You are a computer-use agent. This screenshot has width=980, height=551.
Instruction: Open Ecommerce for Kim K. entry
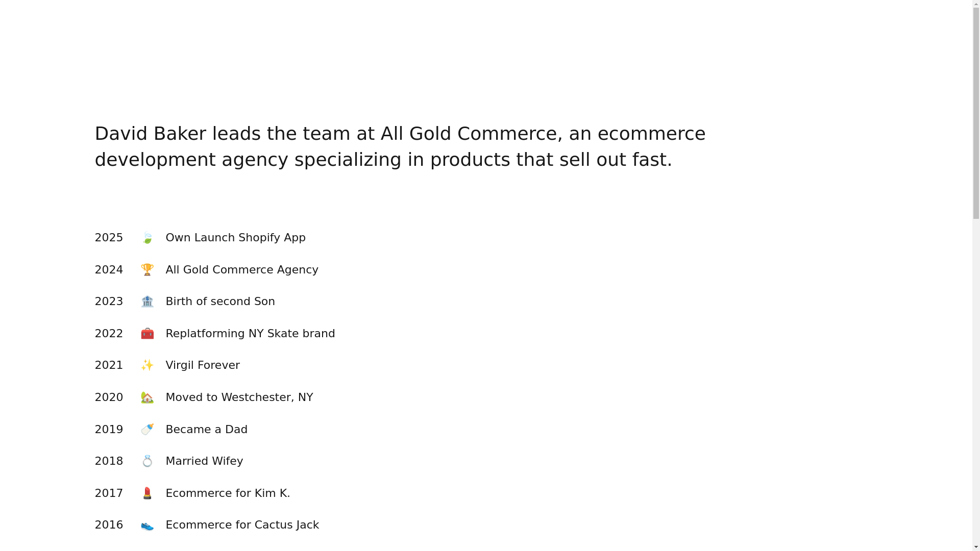228,493
